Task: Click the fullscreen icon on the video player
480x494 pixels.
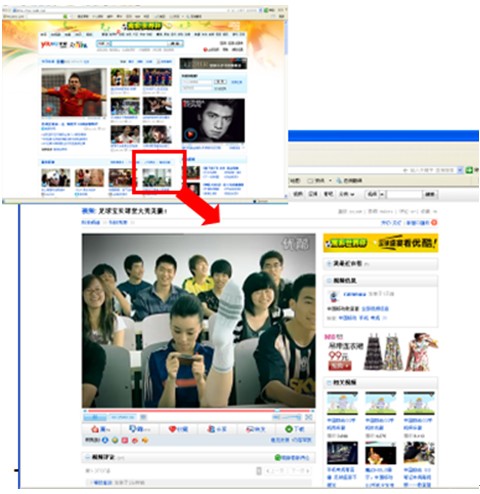Action: (x=309, y=417)
